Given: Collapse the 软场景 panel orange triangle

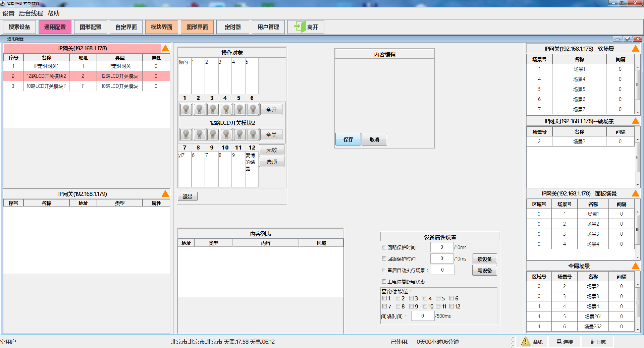Looking at the screenshot, I should (x=635, y=49).
